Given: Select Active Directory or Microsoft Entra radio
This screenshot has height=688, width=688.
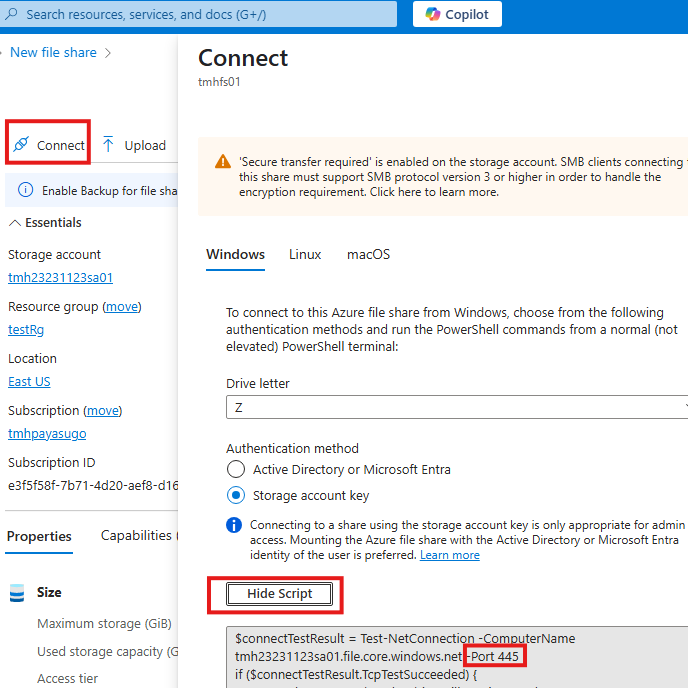Looking at the screenshot, I should (236, 469).
